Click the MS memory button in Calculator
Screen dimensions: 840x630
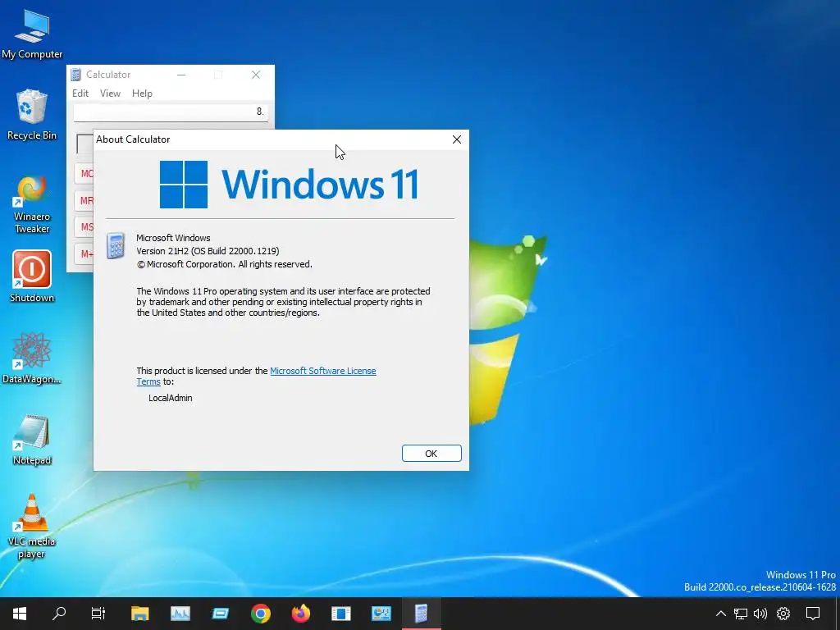(x=84, y=227)
